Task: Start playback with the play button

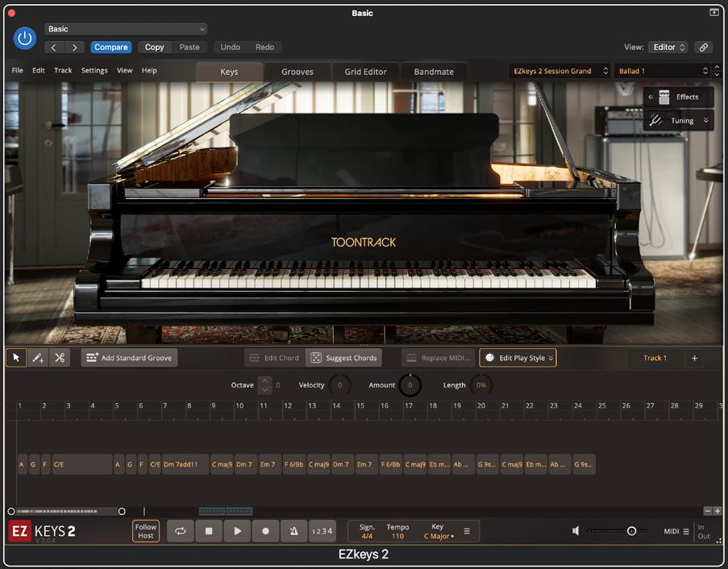Action: 237,531
